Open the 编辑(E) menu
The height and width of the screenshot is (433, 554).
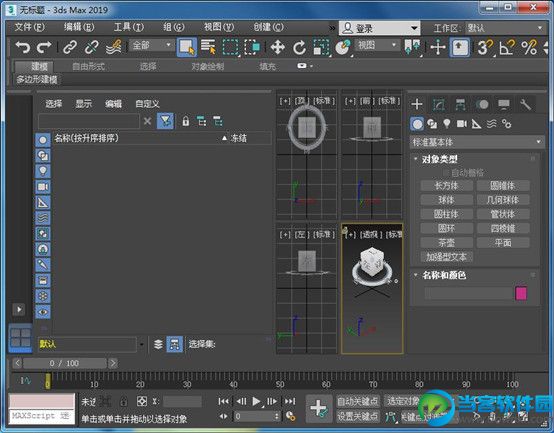click(79, 27)
